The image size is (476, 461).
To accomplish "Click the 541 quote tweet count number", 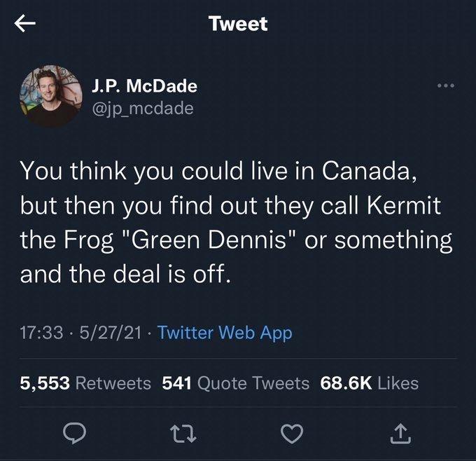I will point(178,383).
